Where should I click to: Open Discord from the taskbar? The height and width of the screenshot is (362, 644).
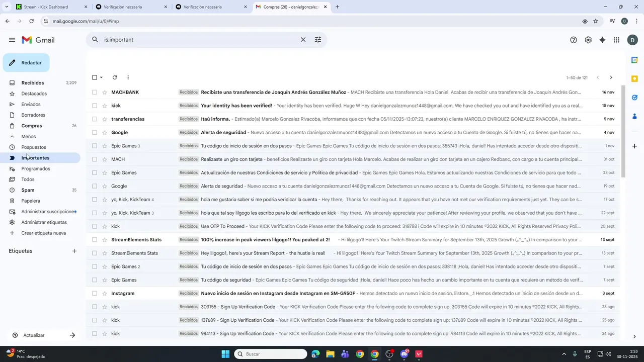[x=404, y=354]
